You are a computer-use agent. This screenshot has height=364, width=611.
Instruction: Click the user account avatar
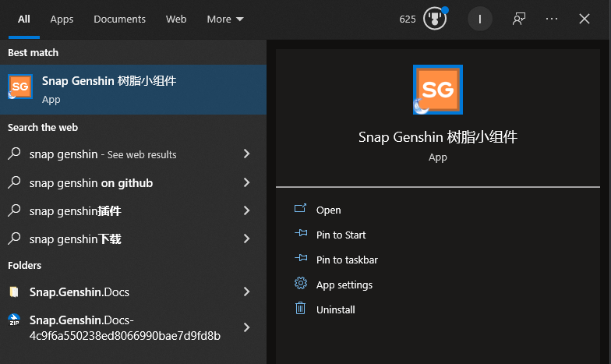(x=480, y=19)
